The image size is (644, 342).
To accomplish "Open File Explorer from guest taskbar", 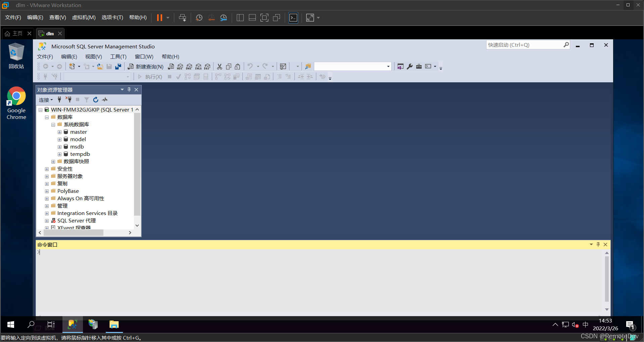I will (x=114, y=325).
